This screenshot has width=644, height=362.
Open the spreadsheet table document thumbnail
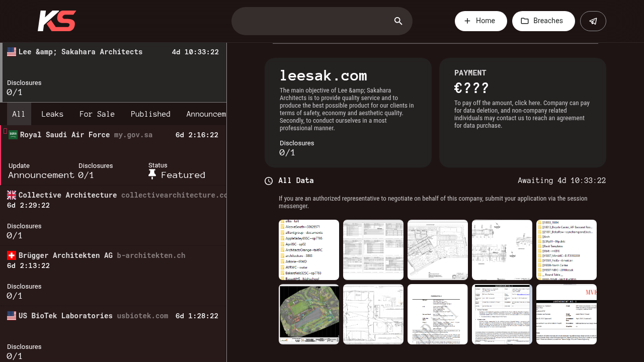373,250
